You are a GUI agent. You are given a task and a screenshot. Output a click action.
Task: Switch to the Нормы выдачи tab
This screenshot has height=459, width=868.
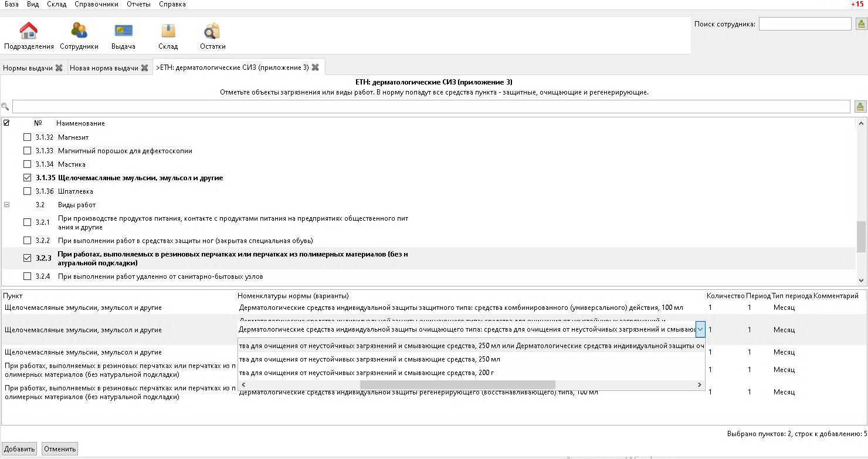[x=28, y=67]
